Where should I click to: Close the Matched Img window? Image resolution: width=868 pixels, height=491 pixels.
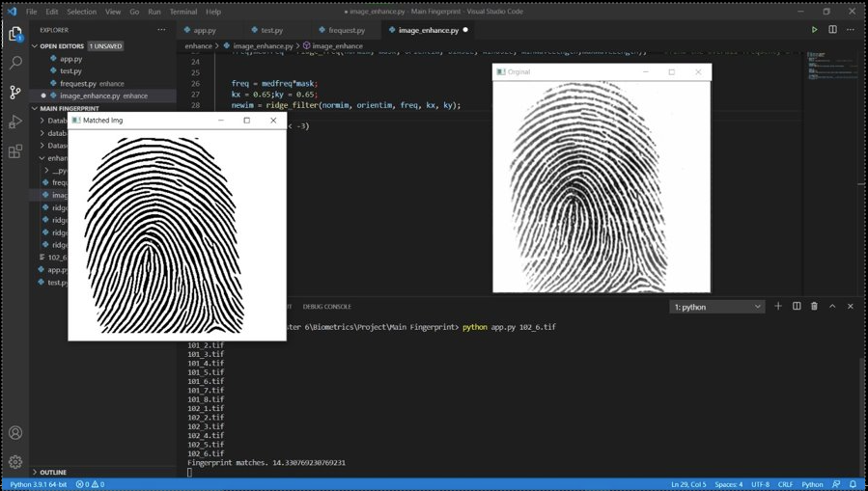coord(273,120)
